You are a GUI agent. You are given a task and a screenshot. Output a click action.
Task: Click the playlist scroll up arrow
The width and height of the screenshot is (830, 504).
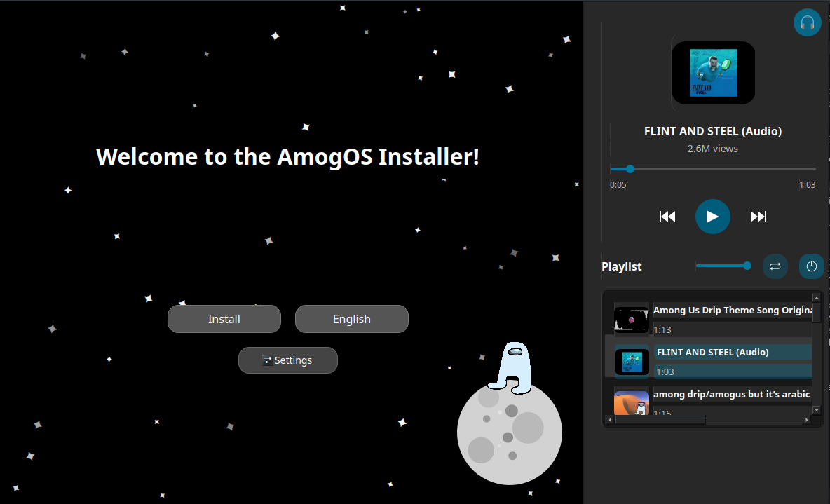click(x=816, y=298)
